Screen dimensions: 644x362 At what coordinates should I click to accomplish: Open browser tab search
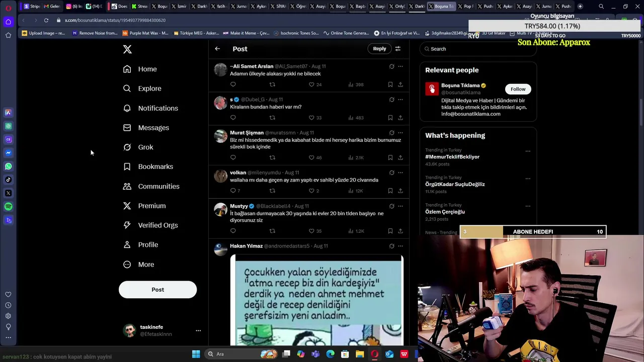pyautogui.click(x=601, y=7)
